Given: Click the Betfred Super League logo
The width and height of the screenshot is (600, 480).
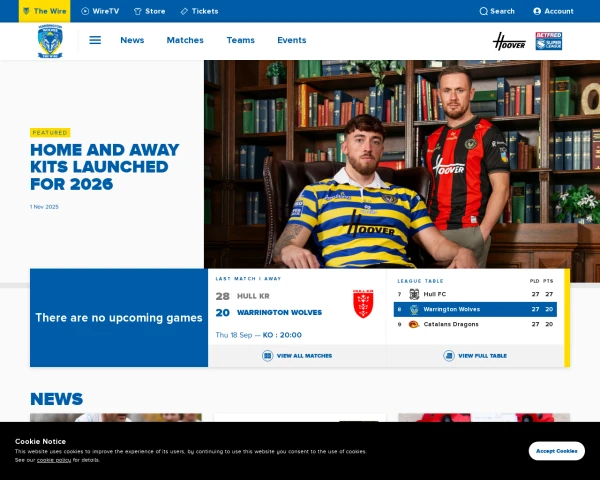Looking at the screenshot, I should click(548, 41).
